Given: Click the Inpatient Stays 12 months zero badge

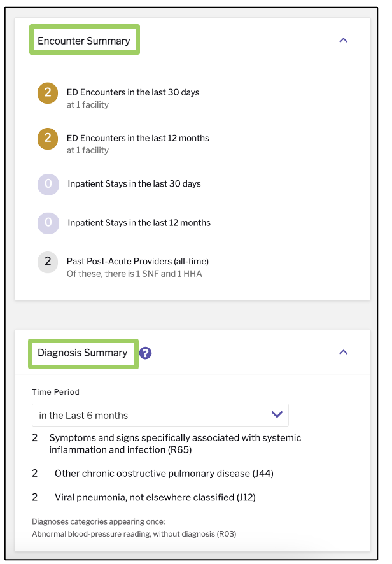Looking at the screenshot, I should [48, 223].
